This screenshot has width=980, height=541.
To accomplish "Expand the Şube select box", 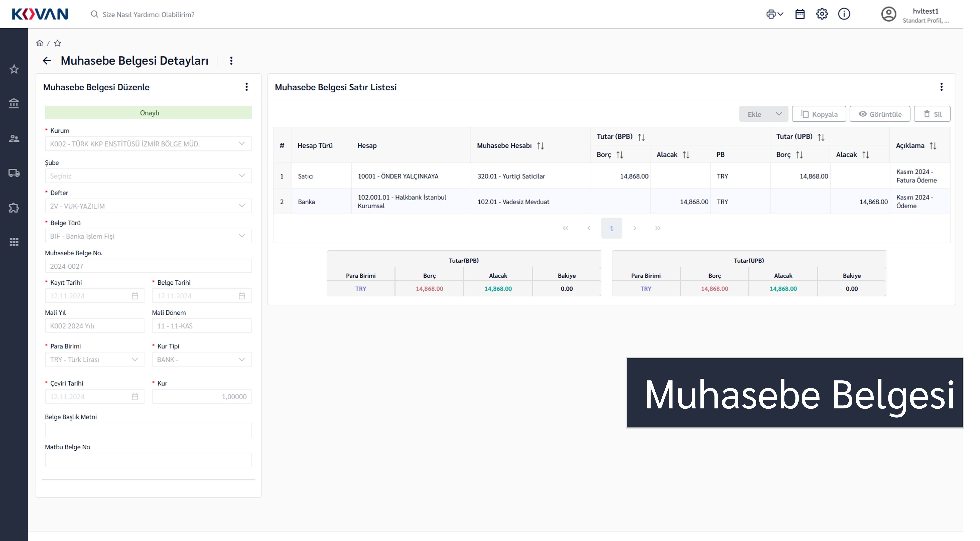I will pyautogui.click(x=148, y=176).
